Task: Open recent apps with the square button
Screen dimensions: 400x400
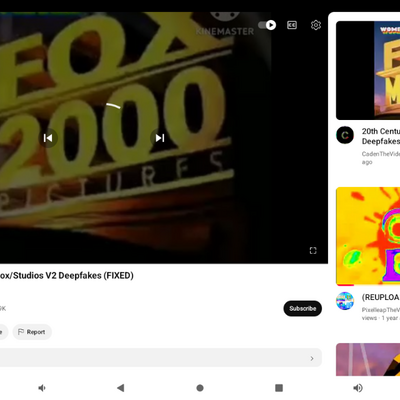Action: point(279,388)
